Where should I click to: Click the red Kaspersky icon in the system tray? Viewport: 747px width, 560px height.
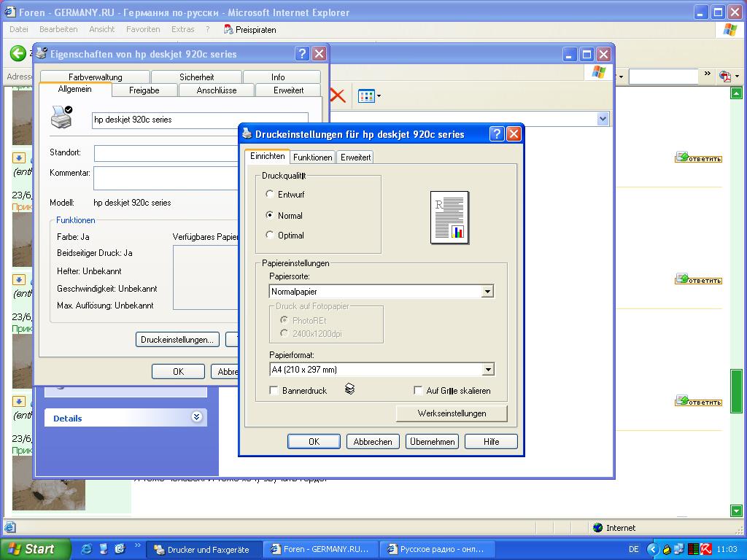(707, 549)
